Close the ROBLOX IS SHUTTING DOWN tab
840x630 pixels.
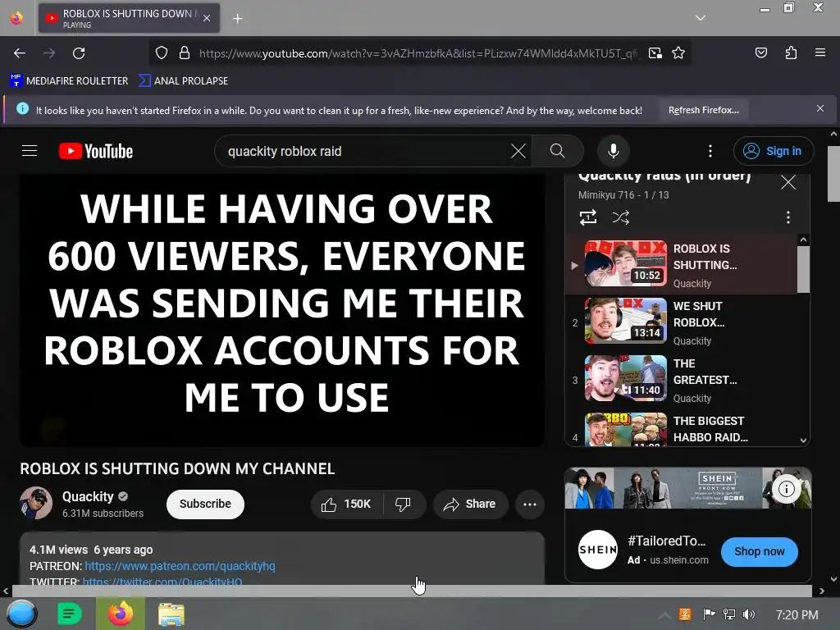point(207,18)
